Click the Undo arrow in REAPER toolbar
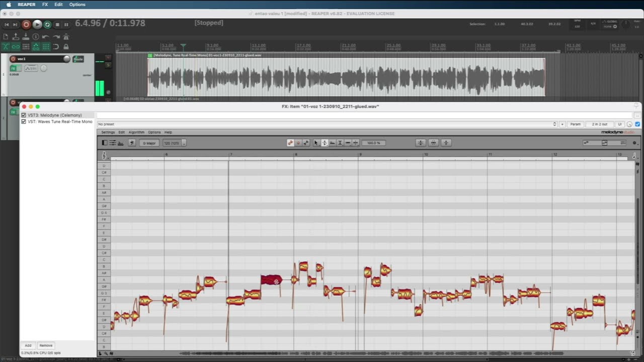The height and width of the screenshot is (362, 644). pos(45,37)
